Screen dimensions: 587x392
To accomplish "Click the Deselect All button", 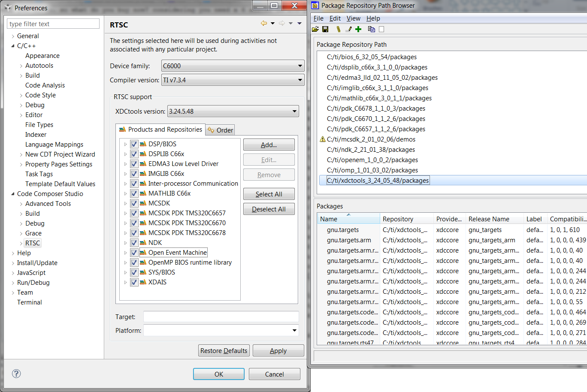I will 269,209.
